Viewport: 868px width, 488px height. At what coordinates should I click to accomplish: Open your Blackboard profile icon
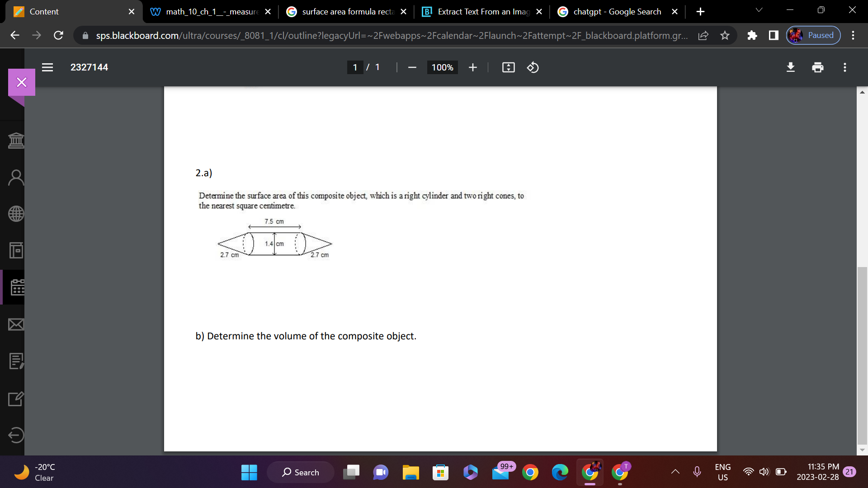pyautogui.click(x=16, y=177)
